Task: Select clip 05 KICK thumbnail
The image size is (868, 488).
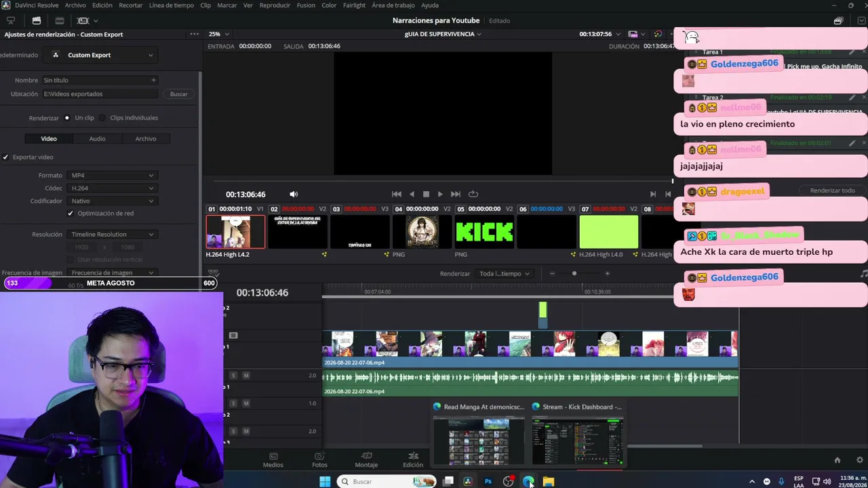Action: point(484,232)
